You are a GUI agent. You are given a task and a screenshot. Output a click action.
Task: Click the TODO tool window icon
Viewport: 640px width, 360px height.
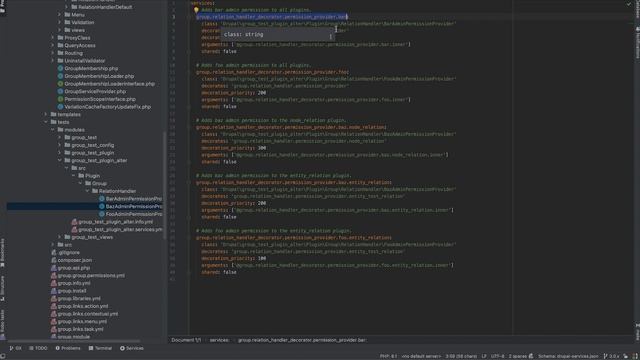coord(31,348)
